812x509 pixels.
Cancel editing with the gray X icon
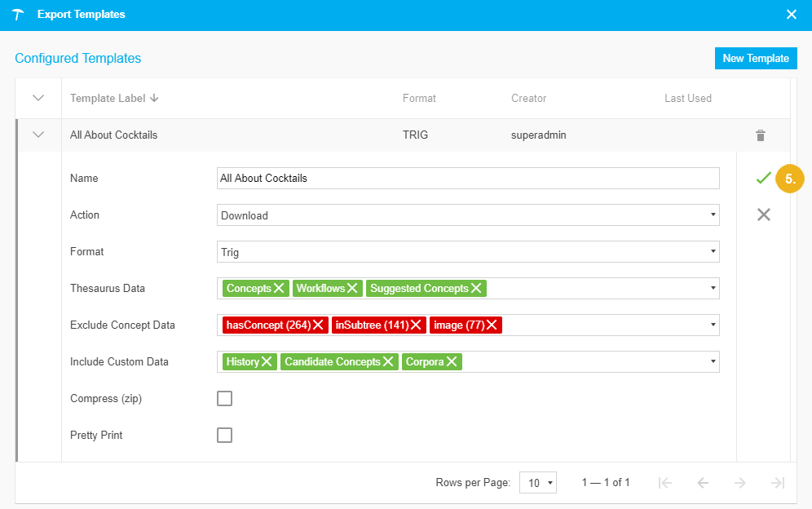(x=763, y=215)
